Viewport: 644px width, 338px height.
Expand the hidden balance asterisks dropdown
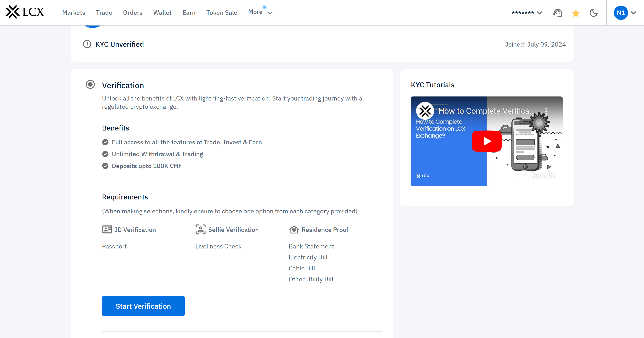point(527,13)
